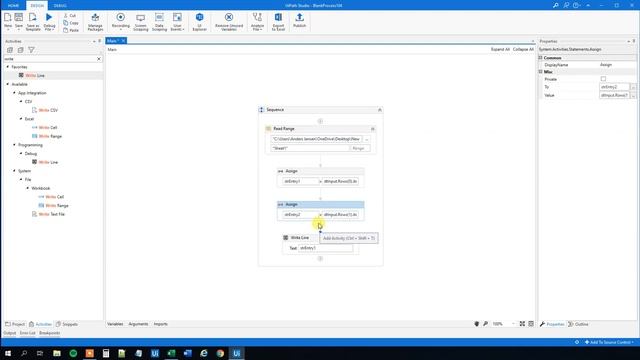Click the activities search field

coord(49,59)
